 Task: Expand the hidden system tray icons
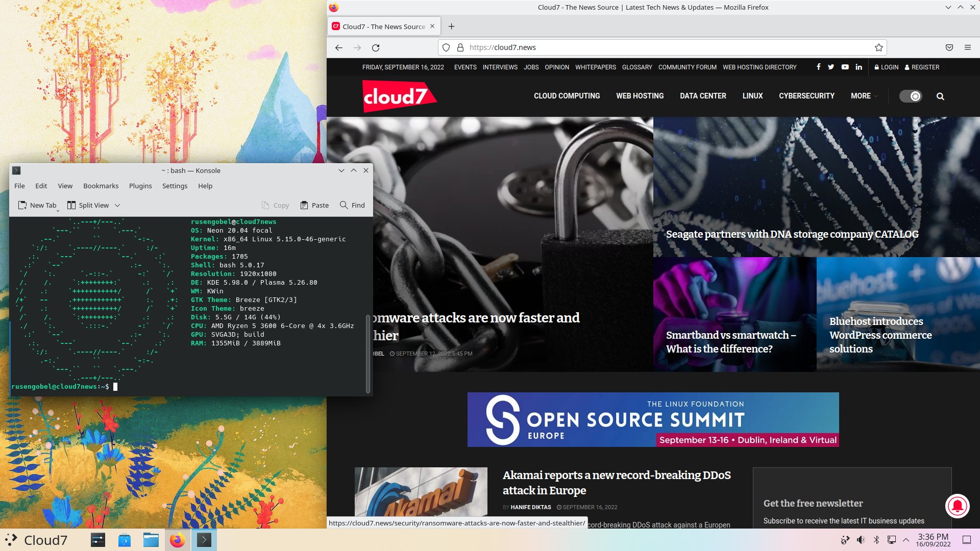click(x=906, y=540)
